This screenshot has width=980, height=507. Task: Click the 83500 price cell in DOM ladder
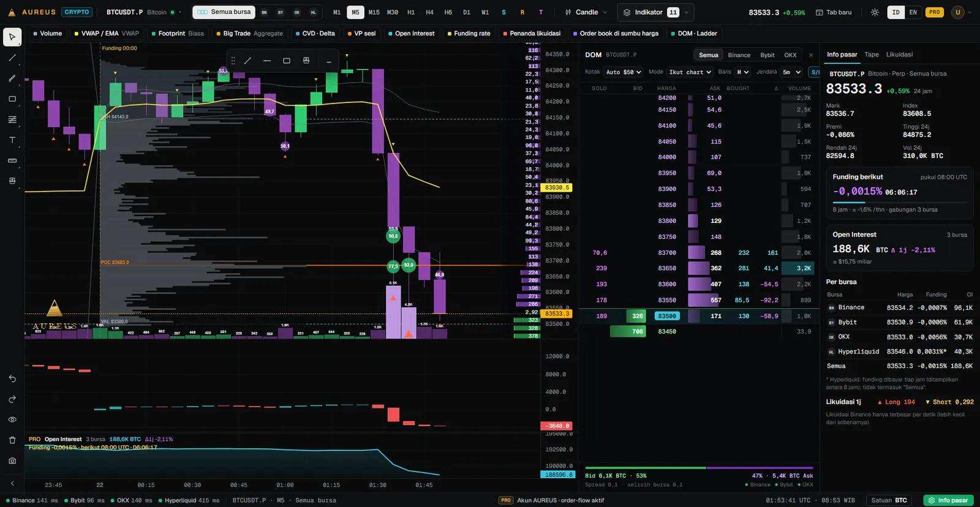(667, 316)
